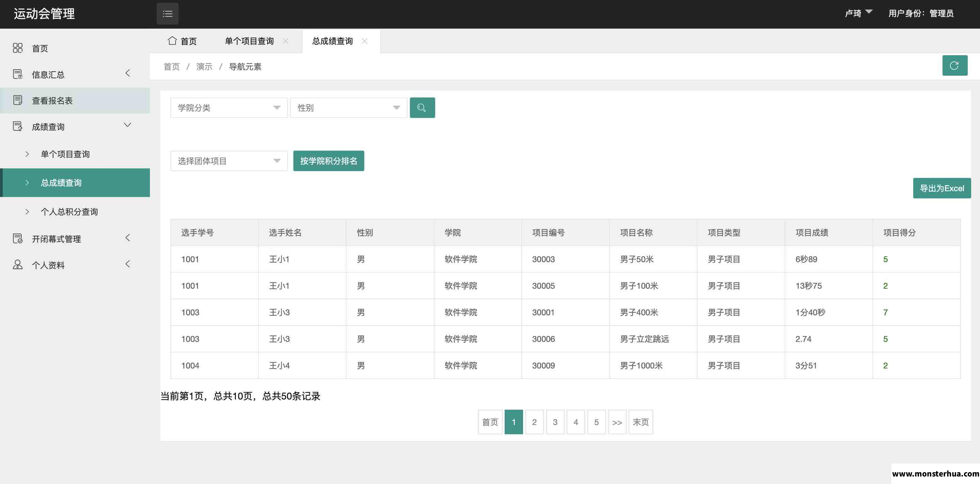Viewport: 980px width, 484px height.
Task: Open 个人总积分查询 sidebar submenu item
Action: 75,212
